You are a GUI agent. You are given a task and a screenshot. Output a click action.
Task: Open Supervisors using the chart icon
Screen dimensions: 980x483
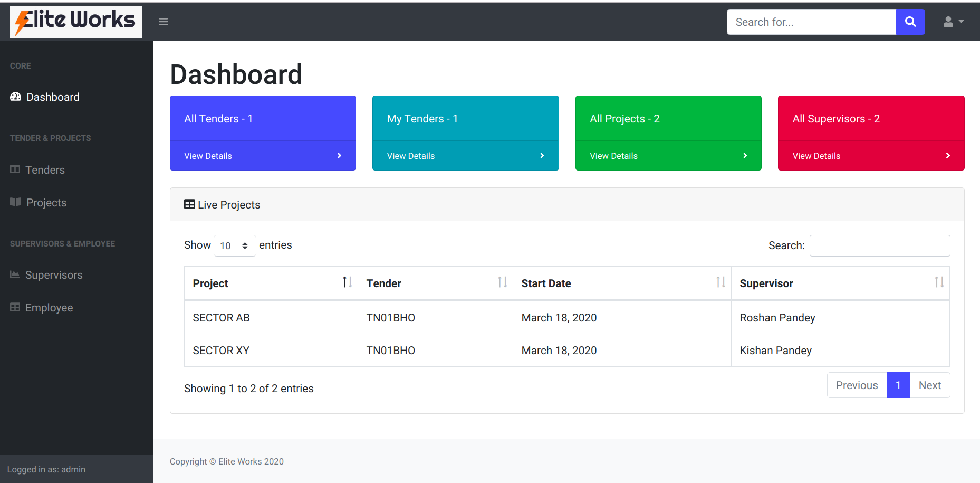15,274
